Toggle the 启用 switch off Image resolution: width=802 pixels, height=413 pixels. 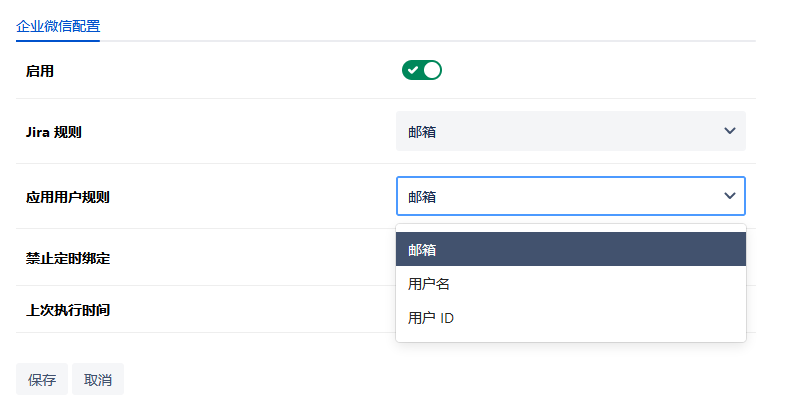[421, 70]
